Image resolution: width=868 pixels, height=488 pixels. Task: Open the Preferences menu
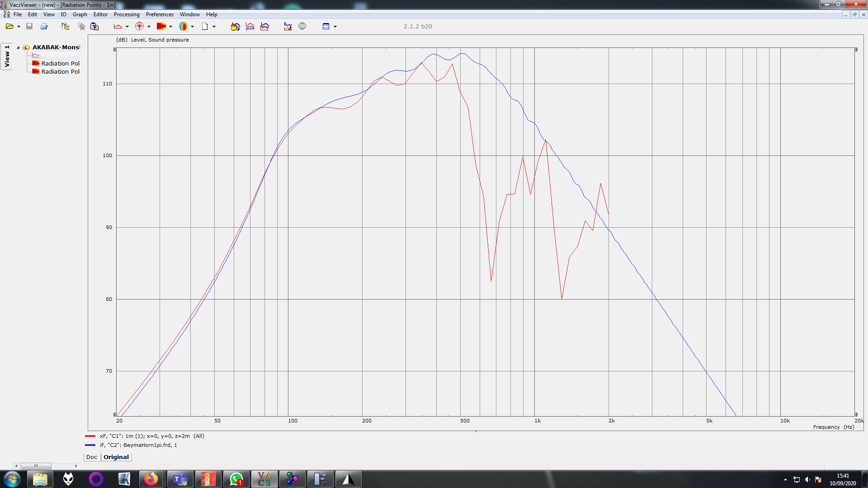(160, 14)
